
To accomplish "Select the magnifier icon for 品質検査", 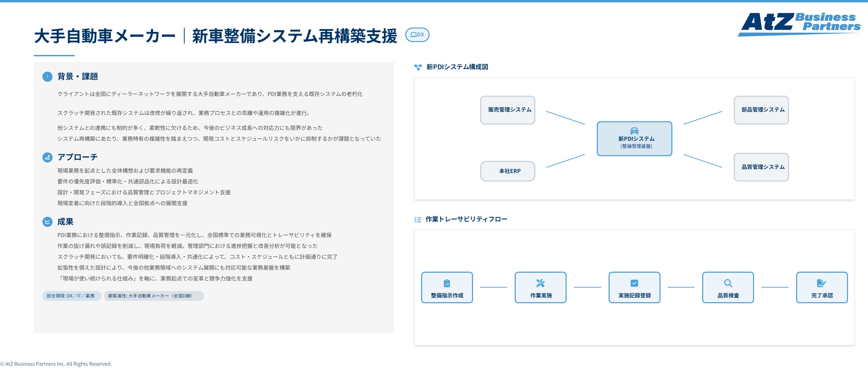I will point(728,283).
